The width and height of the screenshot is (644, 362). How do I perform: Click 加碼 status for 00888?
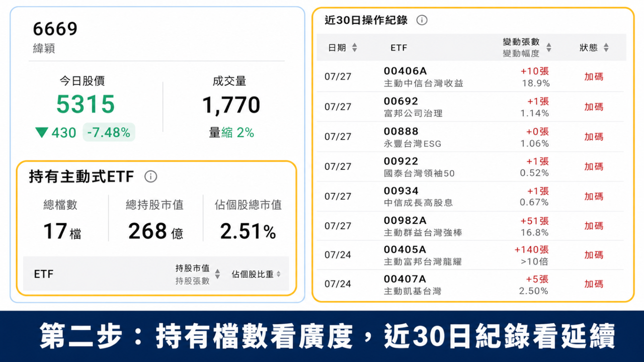pyautogui.click(x=594, y=137)
